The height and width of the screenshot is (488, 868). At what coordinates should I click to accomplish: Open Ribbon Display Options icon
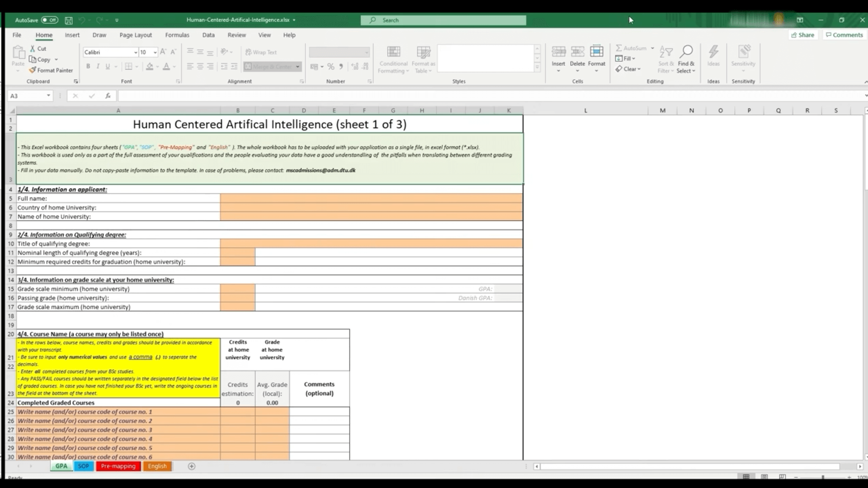[800, 20]
